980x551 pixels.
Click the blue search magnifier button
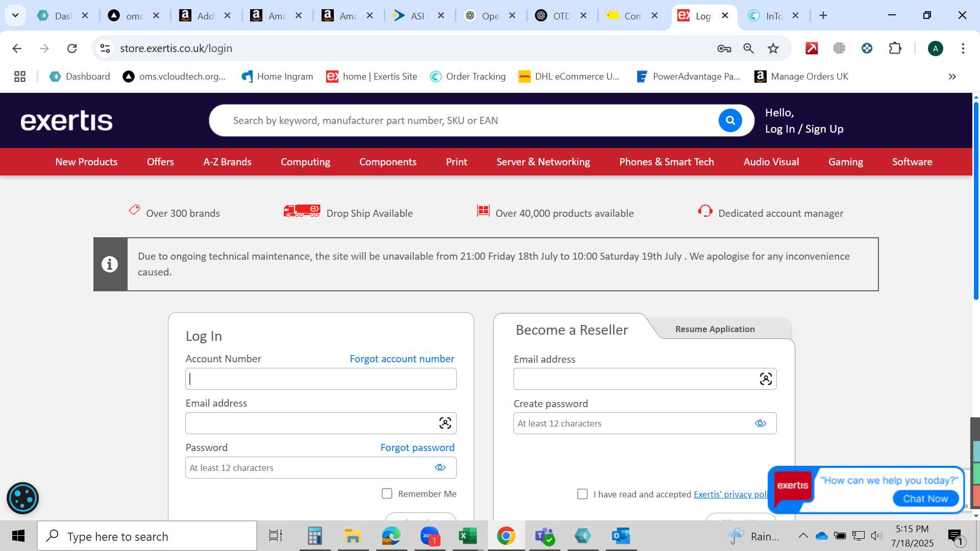pos(730,120)
